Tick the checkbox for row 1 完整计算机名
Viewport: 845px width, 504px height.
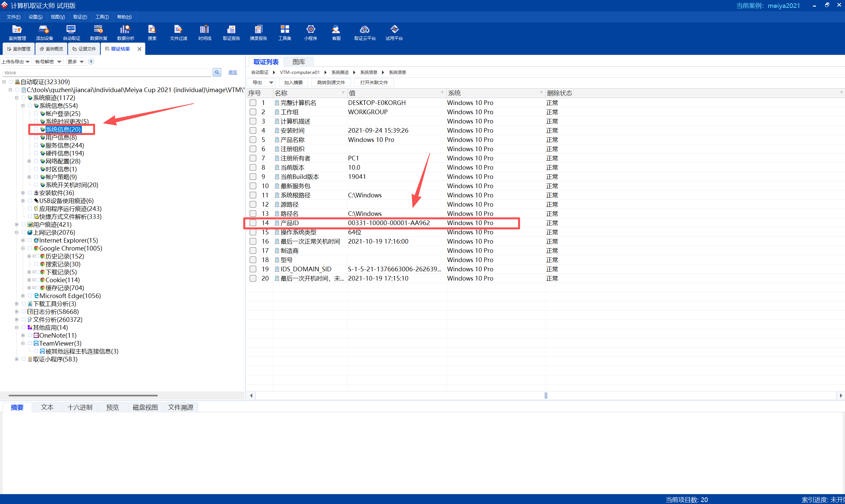[253, 103]
